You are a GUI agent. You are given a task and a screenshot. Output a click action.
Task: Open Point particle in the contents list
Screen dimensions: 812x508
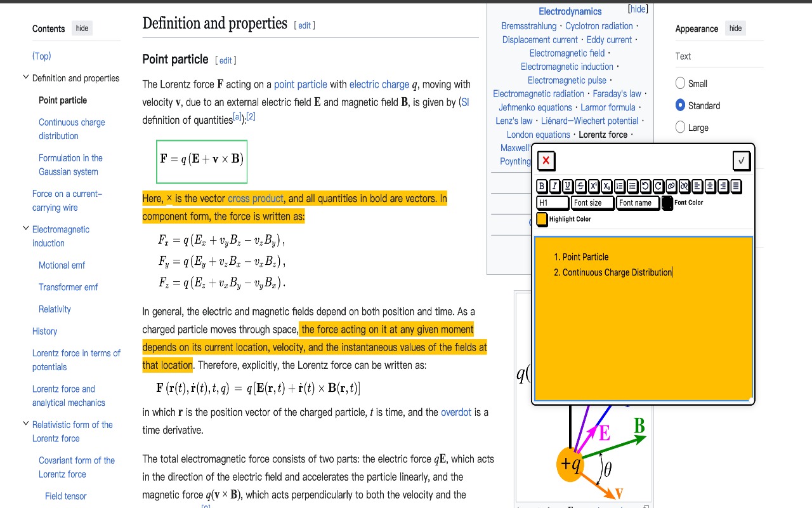63,100
